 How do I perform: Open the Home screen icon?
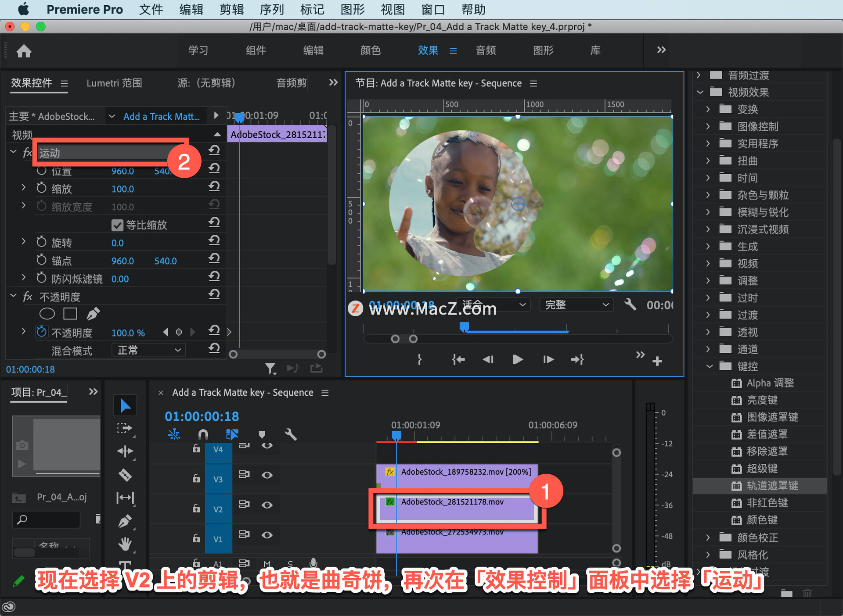pyautogui.click(x=24, y=51)
